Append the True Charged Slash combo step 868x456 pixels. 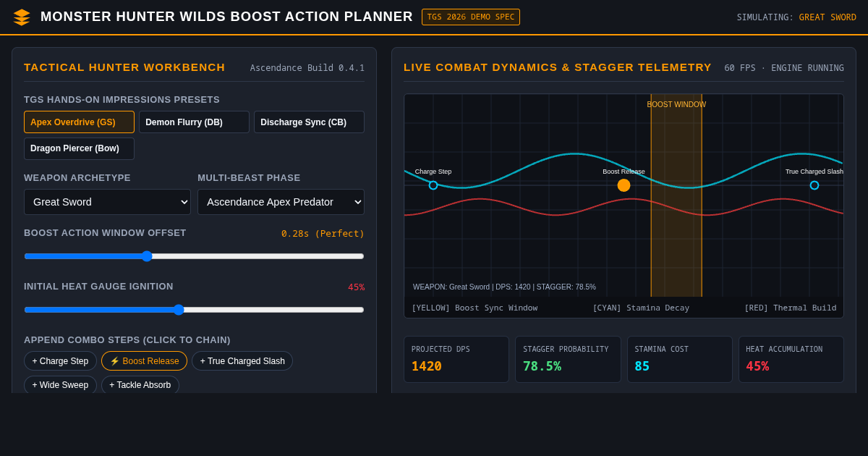[x=242, y=361]
